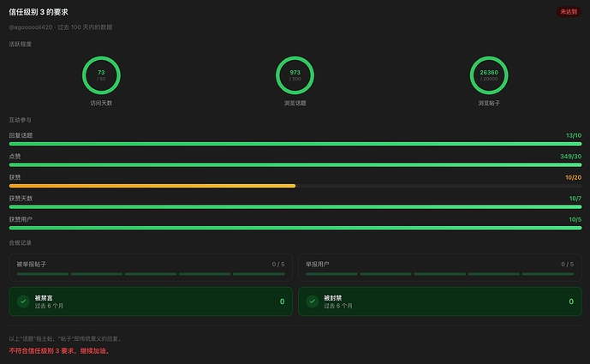Click the 被禁言 card title
This screenshot has height=364, width=590.
pyautogui.click(x=44, y=298)
